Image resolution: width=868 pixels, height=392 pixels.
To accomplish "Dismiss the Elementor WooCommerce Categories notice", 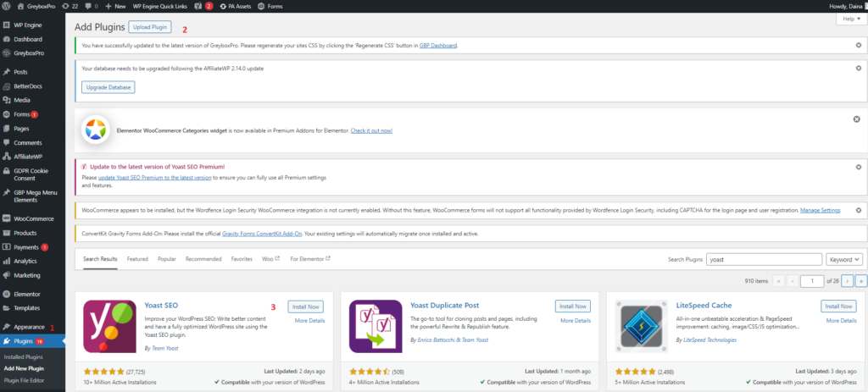I will [856, 119].
